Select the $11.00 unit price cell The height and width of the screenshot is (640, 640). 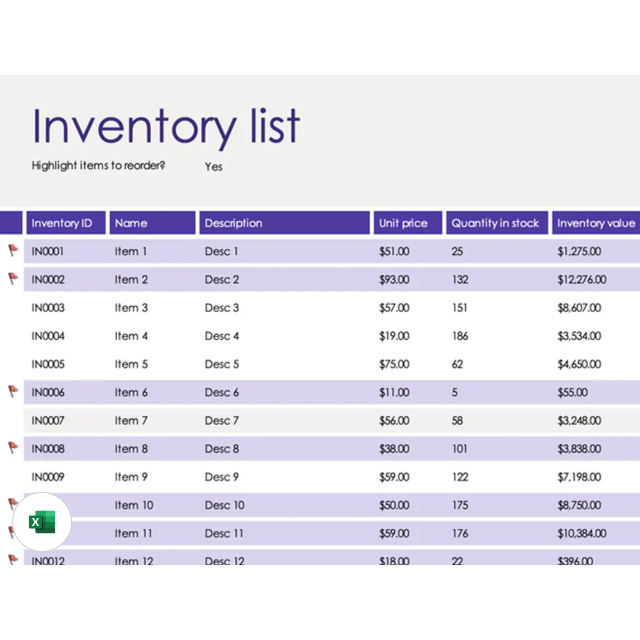click(394, 392)
